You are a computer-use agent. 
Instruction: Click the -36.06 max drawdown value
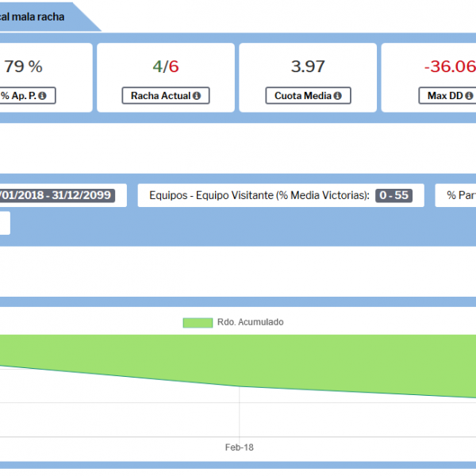[x=448, y=67]
